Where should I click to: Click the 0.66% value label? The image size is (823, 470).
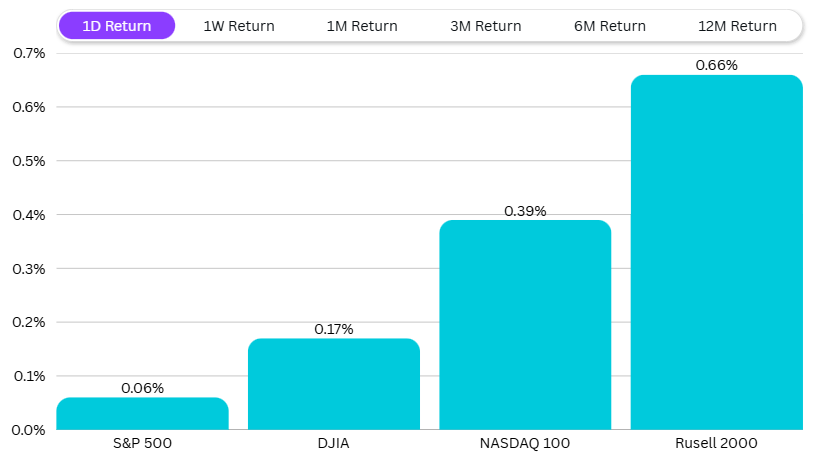pyautogui.click(x=716, y=66)
